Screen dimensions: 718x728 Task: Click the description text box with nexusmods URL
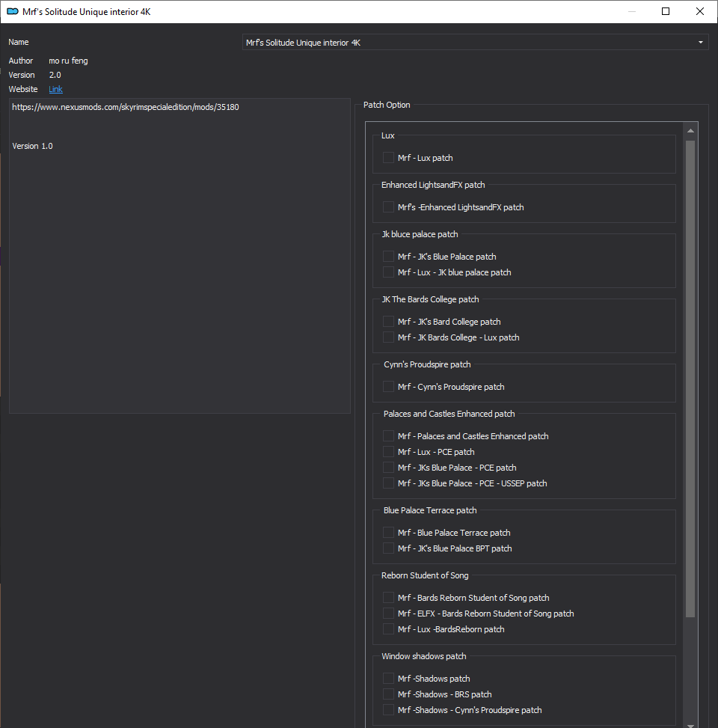(x=179, y=255)
